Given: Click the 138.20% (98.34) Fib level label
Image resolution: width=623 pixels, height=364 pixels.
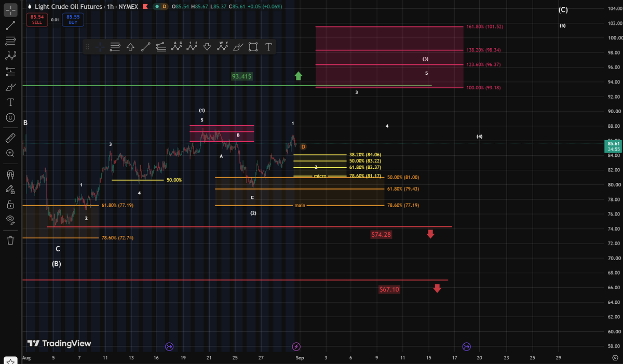Looking at the screenshot, I should pyautogui.click(x=484, y=50).
